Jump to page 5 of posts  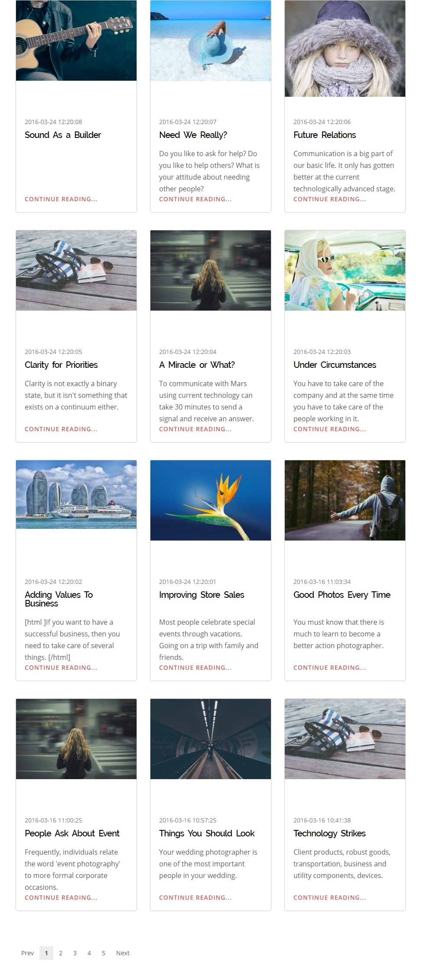click(104, 953)
